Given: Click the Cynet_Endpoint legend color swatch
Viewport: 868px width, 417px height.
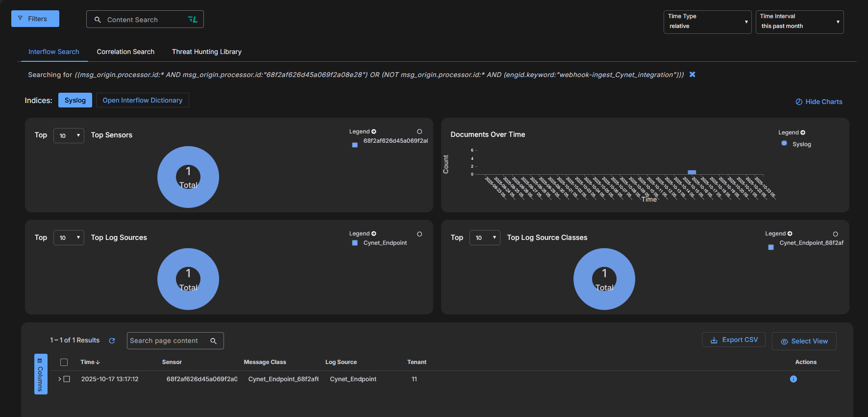Looking at the screenshot, I should [355, 243].
